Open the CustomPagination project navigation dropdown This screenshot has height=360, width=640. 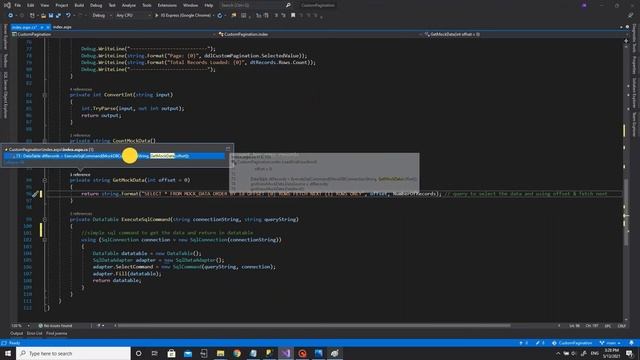(x=113, y=34)
